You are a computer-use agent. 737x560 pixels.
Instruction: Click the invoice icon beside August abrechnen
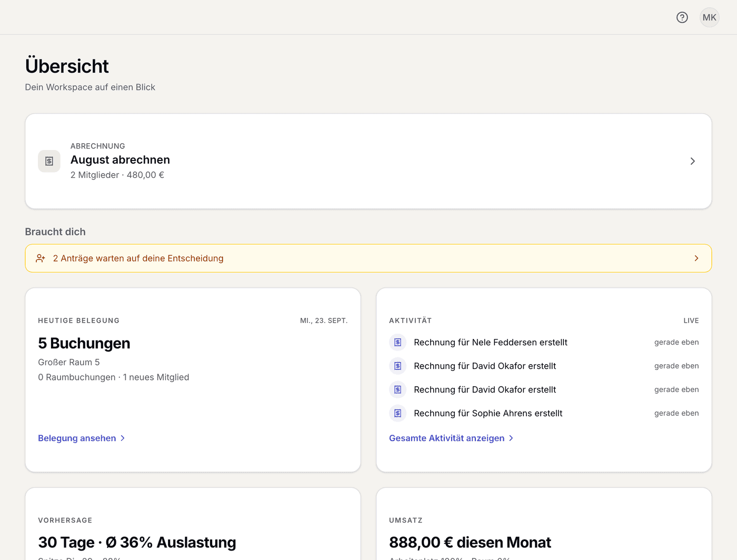(x=49, y=161)
